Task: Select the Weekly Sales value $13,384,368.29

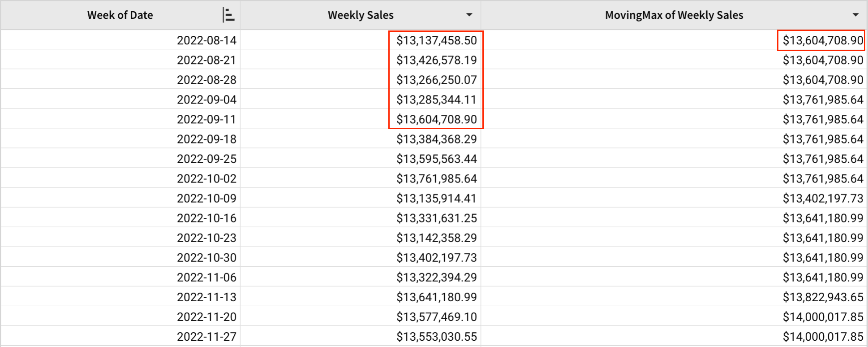Action: click(436, 139)
